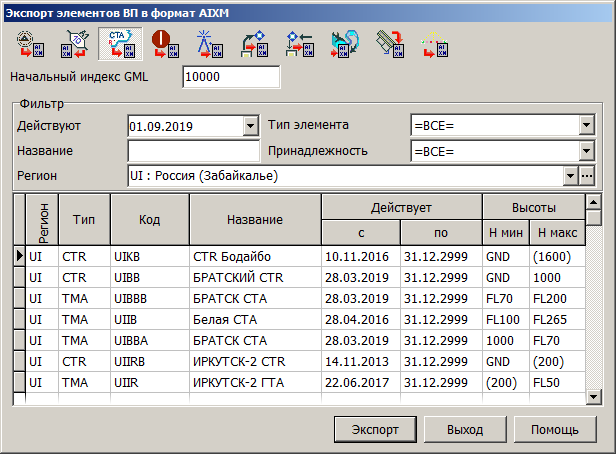Select the runway strip export icon
The height and width of the screenshot is (454, 616).
click(x=388, y=45)
